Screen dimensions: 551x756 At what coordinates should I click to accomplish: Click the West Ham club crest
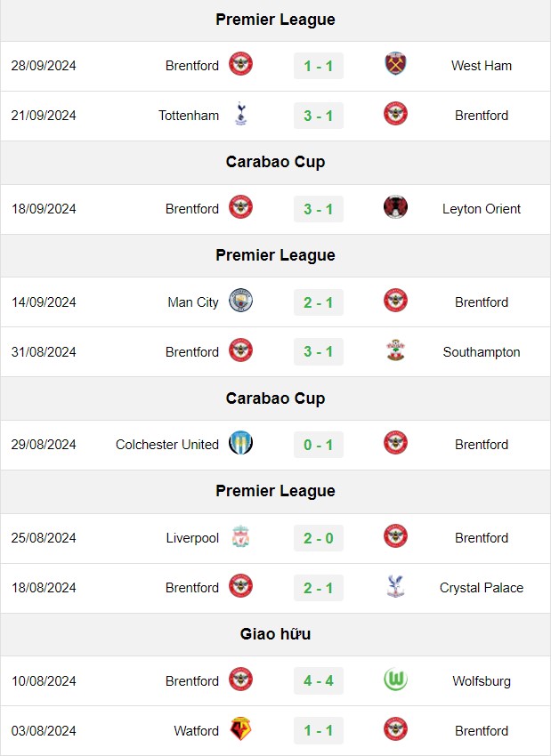click(395, 64)
